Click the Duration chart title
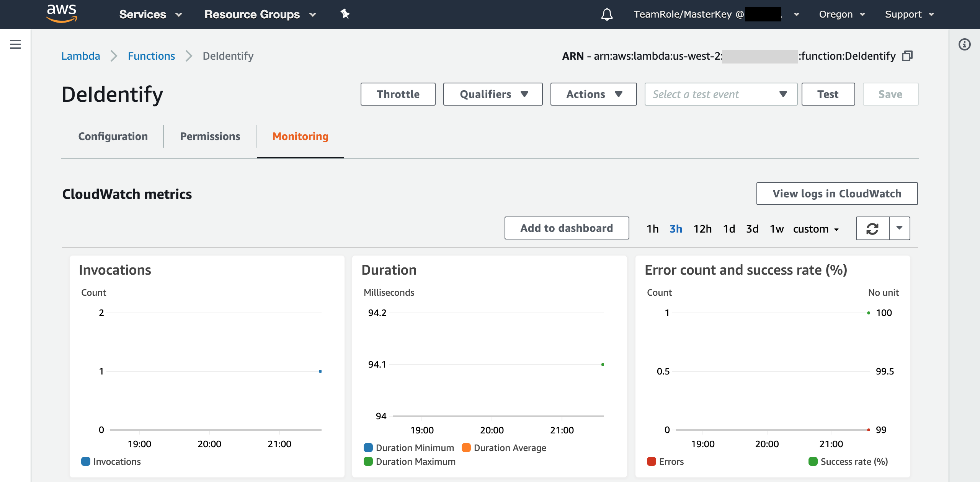The width and height of the screenshot is (980, 482). 389,270
